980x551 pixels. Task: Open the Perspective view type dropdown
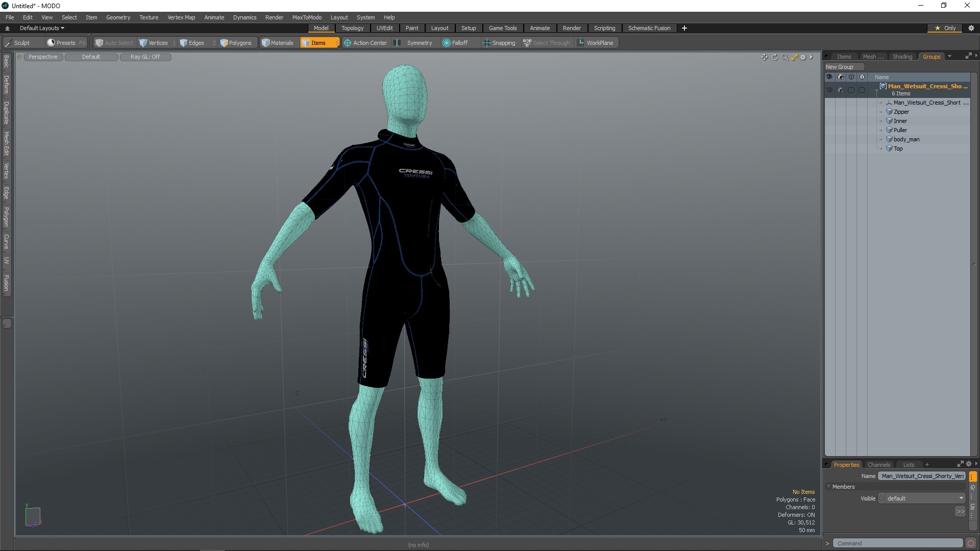[43, 57]
